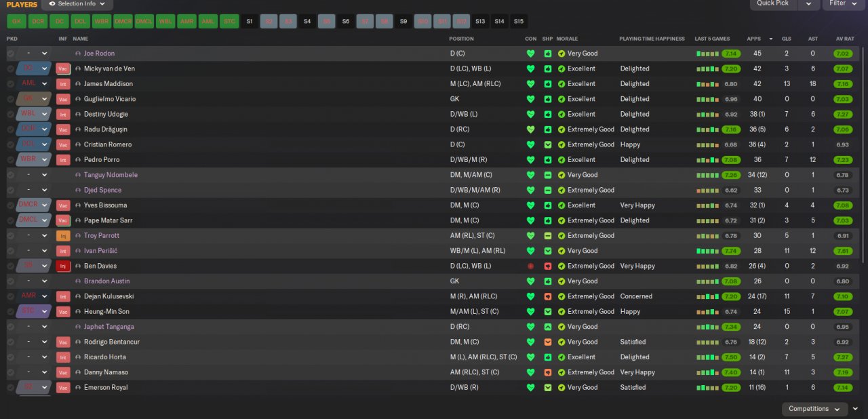Click Heung-Min Son's morale icon
868x419 pixels.
point(561,311)
